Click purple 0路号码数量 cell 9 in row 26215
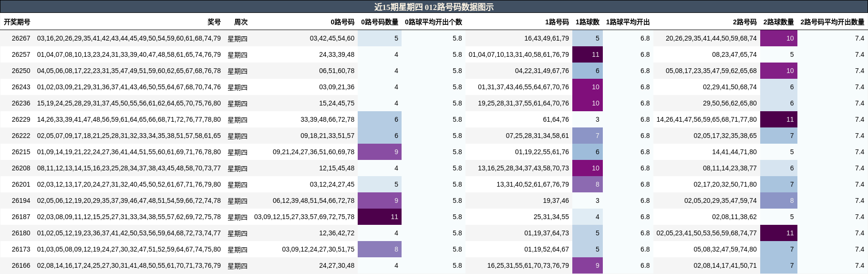 click(380, 152)
